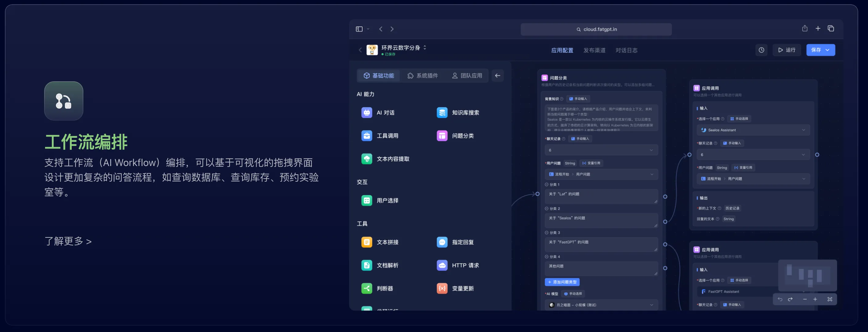Screen dimensions: 868x332
Task: Select the HTTP 请求 tool icon
Action: [442, 265]
